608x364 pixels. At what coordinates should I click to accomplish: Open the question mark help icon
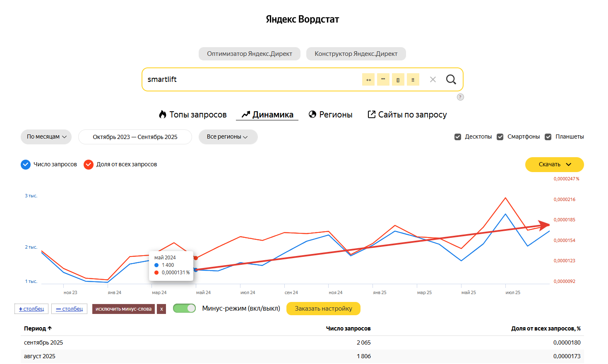(460, 97)
